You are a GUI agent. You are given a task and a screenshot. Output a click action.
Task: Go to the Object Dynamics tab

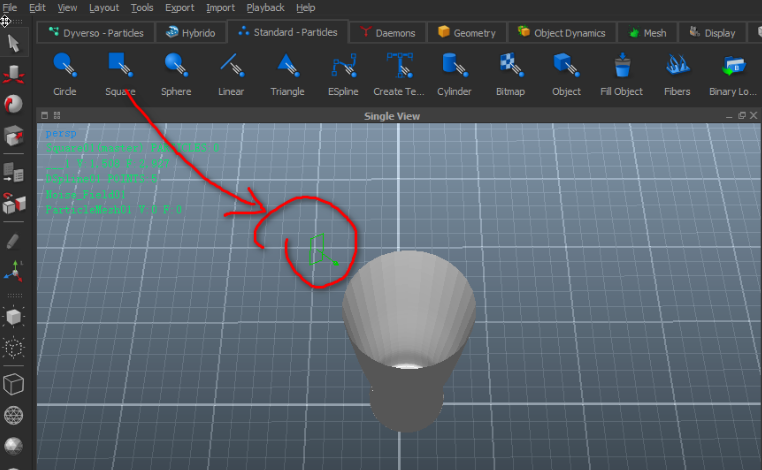coord(561,33)
